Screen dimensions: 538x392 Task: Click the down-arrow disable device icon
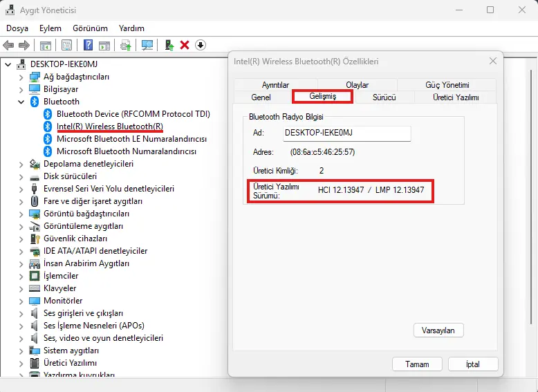(201, 45)
